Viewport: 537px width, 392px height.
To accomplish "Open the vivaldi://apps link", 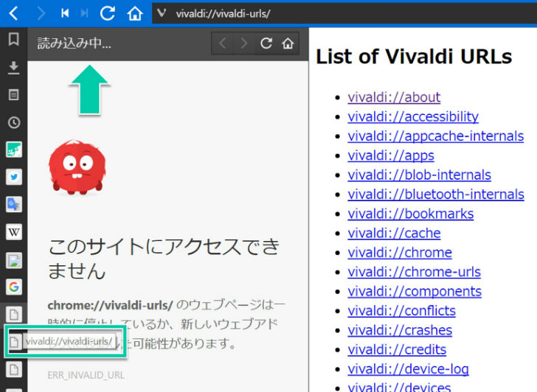I will click(x=391, y=155).
